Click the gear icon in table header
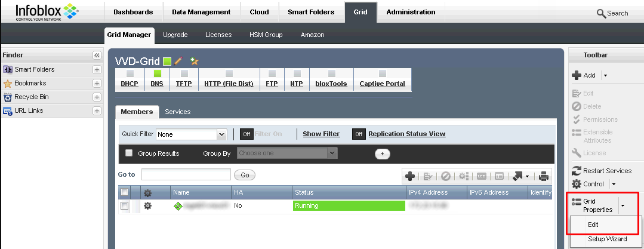The image size is (644, 249). pos(147,192)
